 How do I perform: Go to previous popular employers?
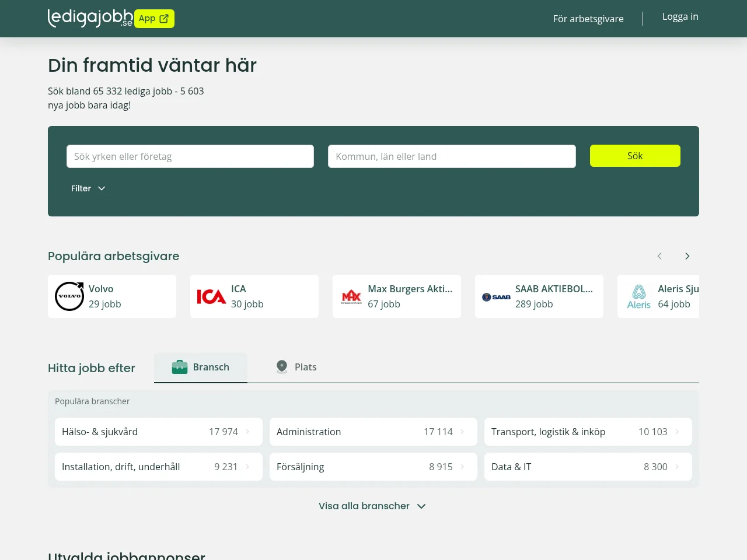[x=659, y=256]
